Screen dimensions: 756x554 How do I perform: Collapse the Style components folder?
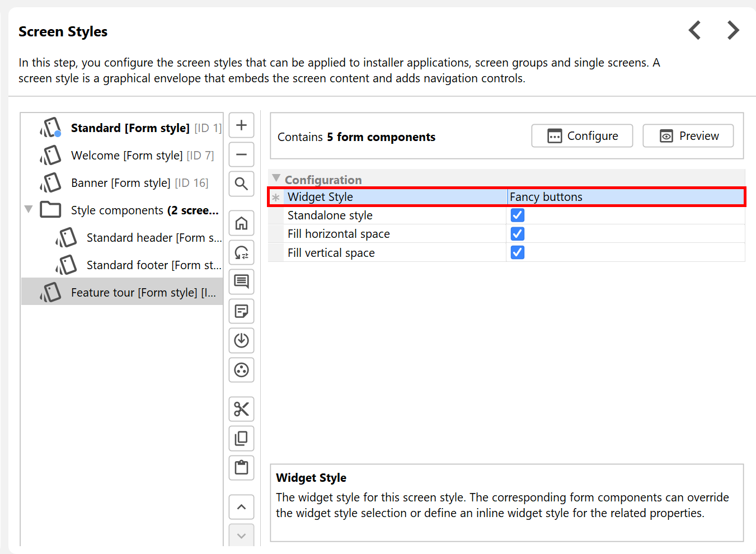[x=29, y=209]
